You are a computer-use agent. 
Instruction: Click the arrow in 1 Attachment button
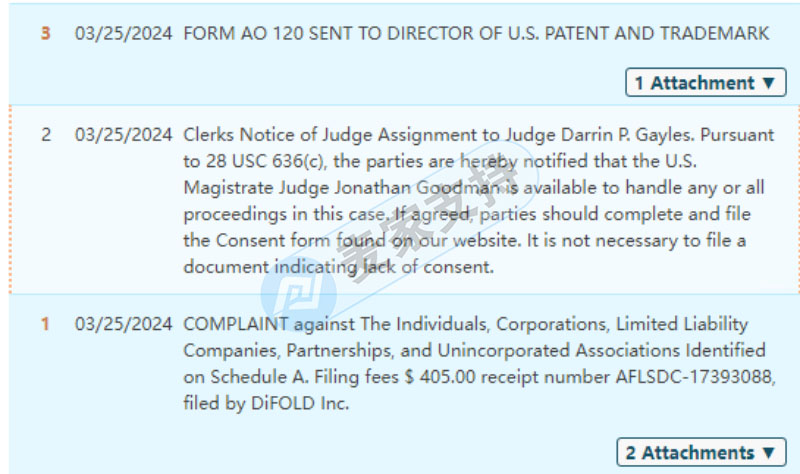(x=768, y=83)
